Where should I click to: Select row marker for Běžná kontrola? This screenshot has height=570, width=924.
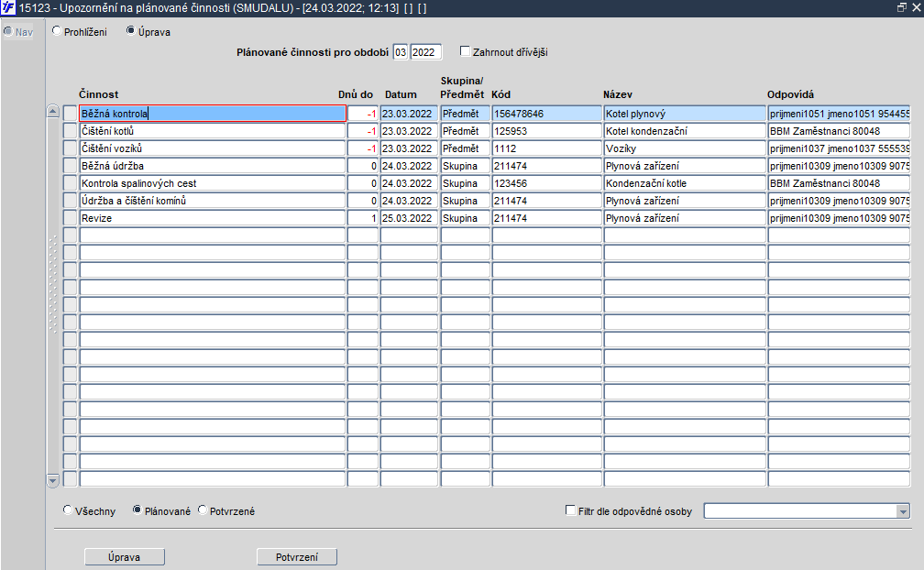click(70, 114)
